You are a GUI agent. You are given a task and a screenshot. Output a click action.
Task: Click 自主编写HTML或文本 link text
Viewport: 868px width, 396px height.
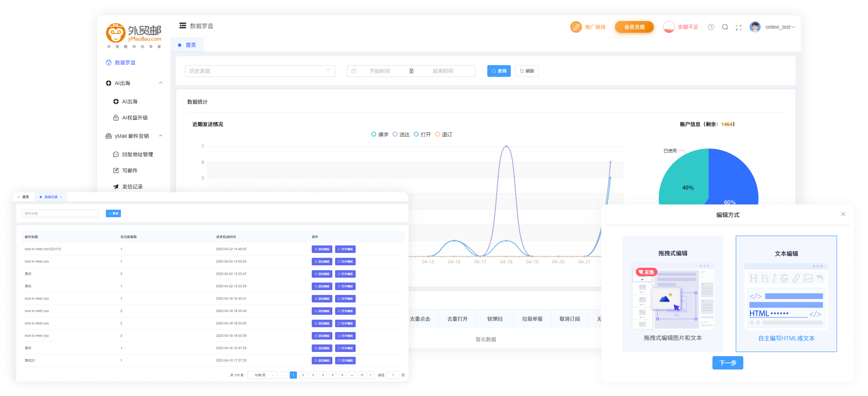pyautogui.click(x=786, y=338)
